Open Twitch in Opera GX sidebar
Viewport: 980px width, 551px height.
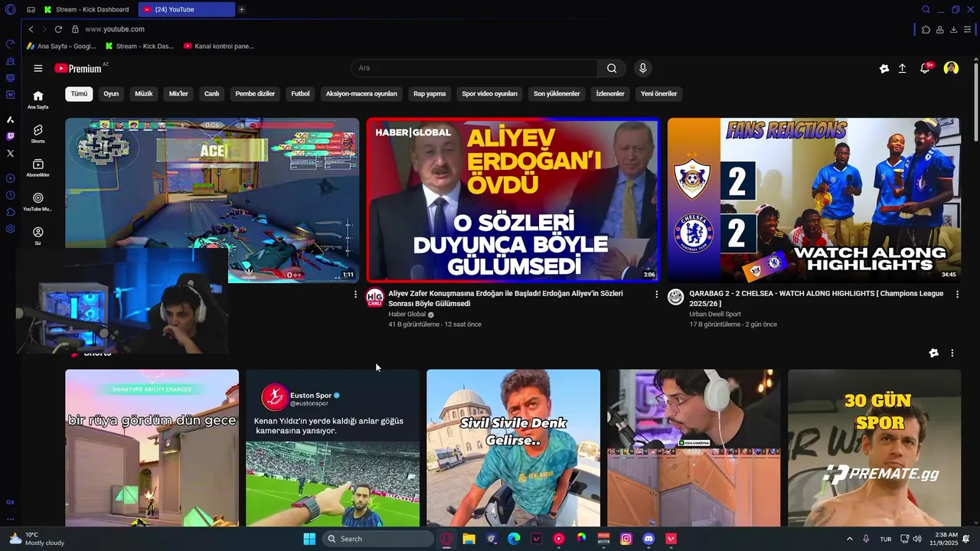(10, 137)
